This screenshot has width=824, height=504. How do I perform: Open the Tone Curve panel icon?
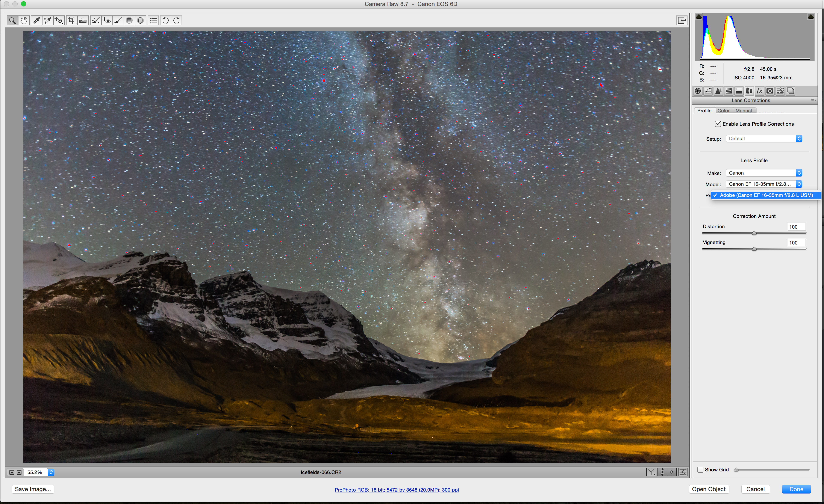[x=708, y=91]
